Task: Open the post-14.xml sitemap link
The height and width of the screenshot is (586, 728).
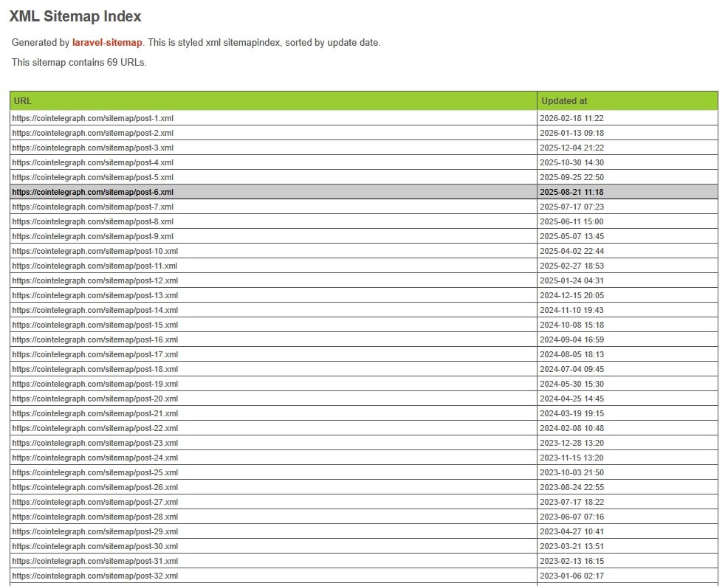Action: click(95, 310)
